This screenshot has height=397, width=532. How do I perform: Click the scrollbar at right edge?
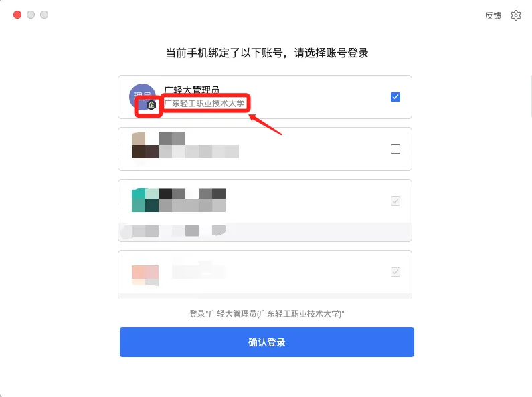[x=530, y=96]
